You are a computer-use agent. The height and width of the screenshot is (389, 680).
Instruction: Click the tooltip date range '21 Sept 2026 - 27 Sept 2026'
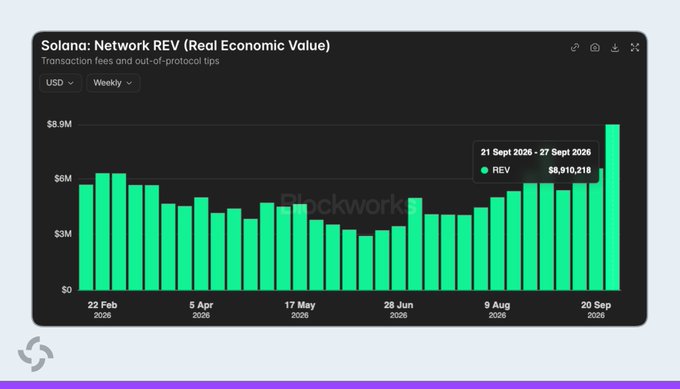coord(536,152)
